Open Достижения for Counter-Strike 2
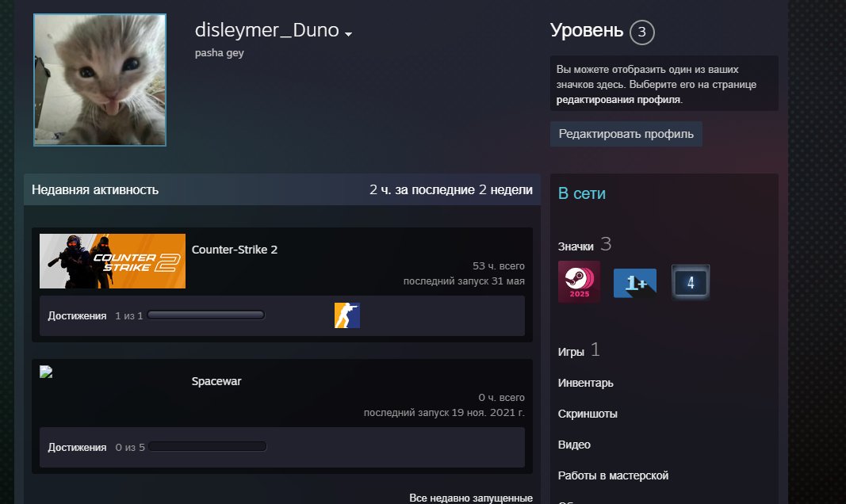 77,316
